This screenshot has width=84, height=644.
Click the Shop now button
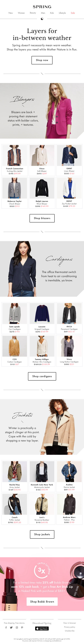click(42, 60)
